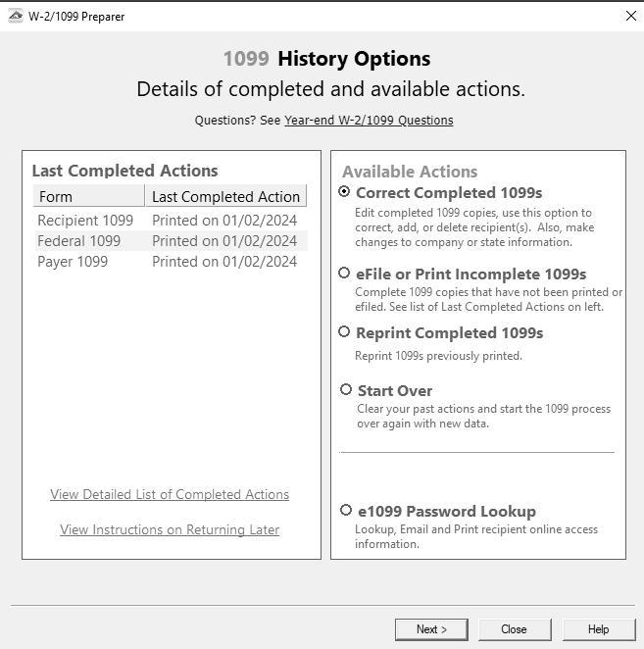Screen dimensions: 644x649
Task: Open View Detailed List of Completed Actions
Action: click(170, 495)
